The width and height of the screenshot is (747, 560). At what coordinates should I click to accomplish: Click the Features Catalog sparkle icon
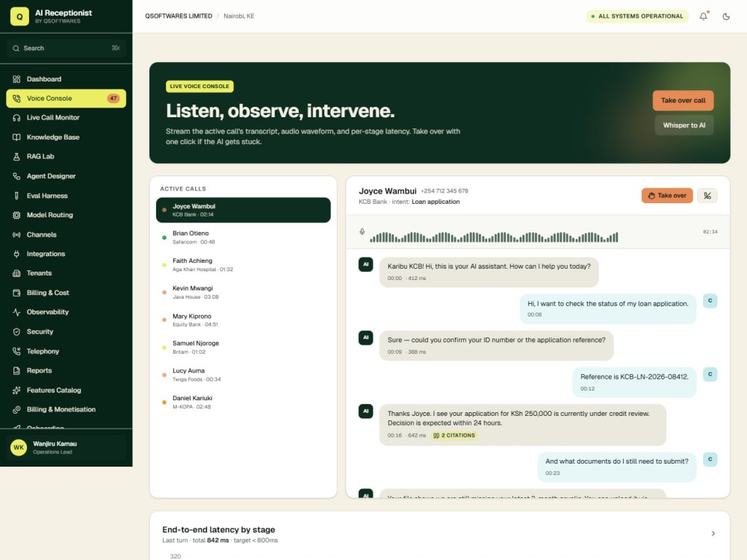coord(16,390)
